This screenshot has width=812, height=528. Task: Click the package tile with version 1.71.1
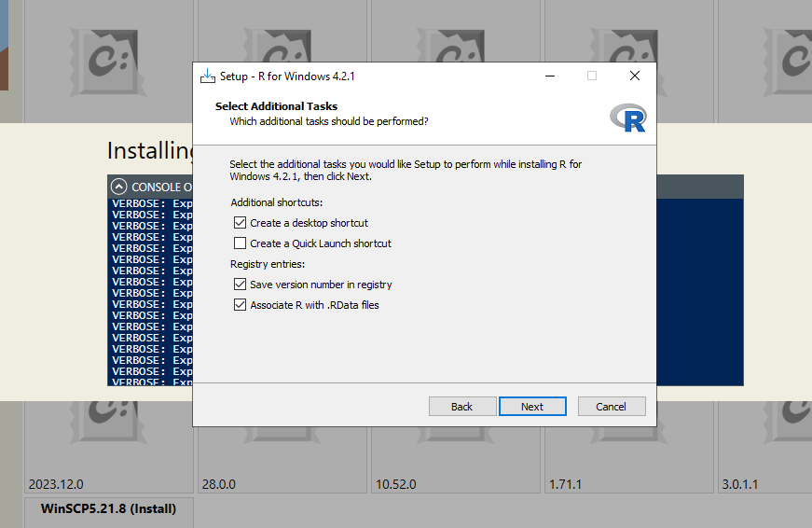(x=629, y=460)
